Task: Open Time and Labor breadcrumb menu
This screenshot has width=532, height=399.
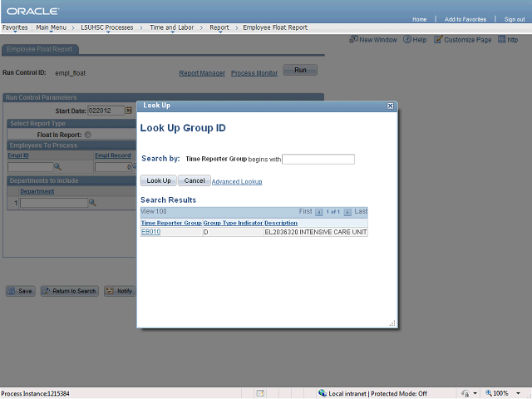Action: 172,27
